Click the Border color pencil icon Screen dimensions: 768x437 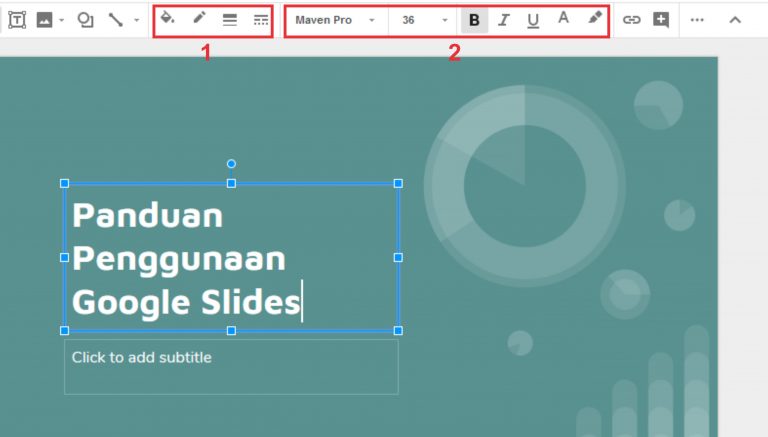[x=199, y=19]
